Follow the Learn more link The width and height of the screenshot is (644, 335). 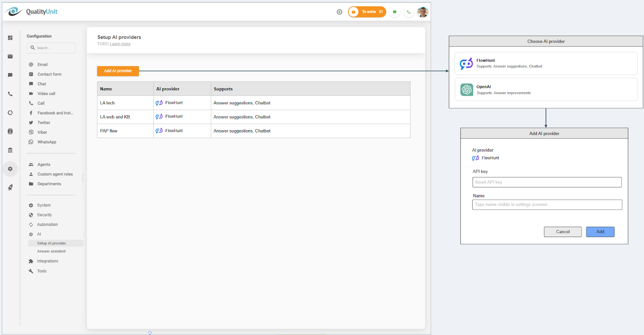(120, 44)
